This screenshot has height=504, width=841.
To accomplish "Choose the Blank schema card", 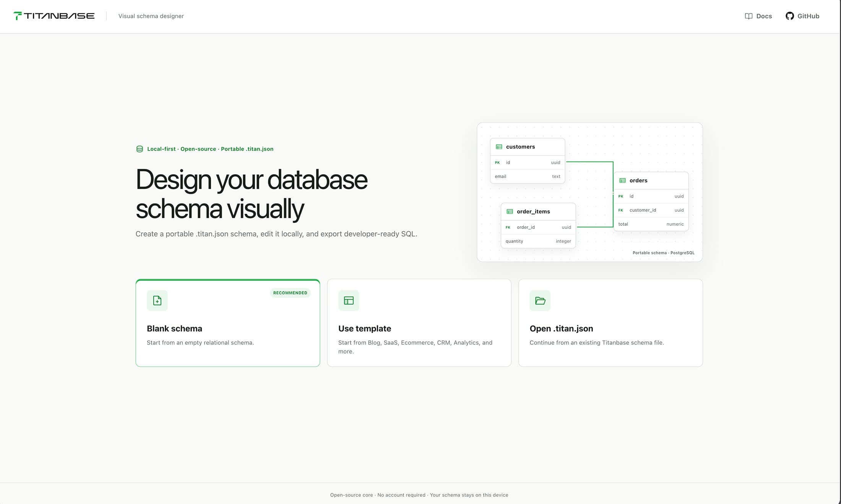I will coord(228,323).
